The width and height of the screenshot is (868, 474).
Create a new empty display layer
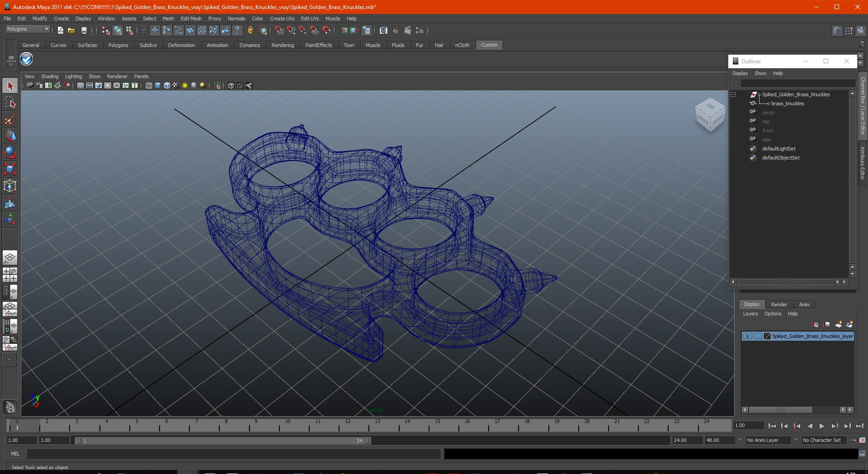pos(839,324)
